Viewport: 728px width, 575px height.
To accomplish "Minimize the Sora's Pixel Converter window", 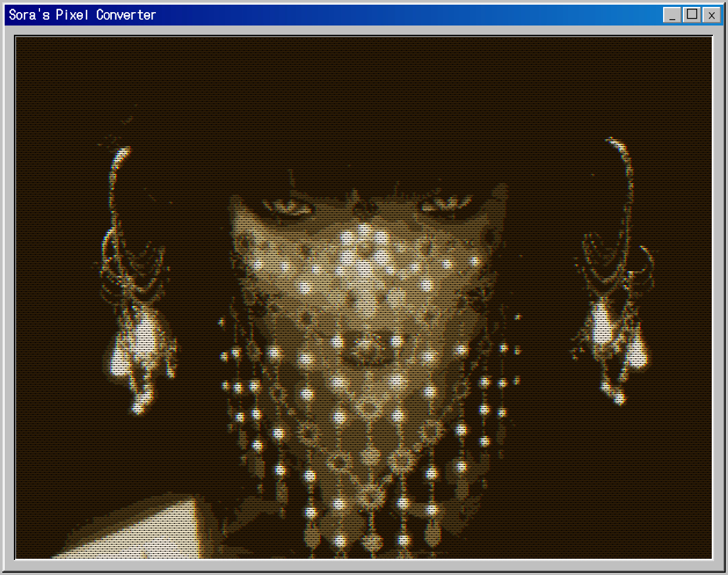I will tap(672, 15).
